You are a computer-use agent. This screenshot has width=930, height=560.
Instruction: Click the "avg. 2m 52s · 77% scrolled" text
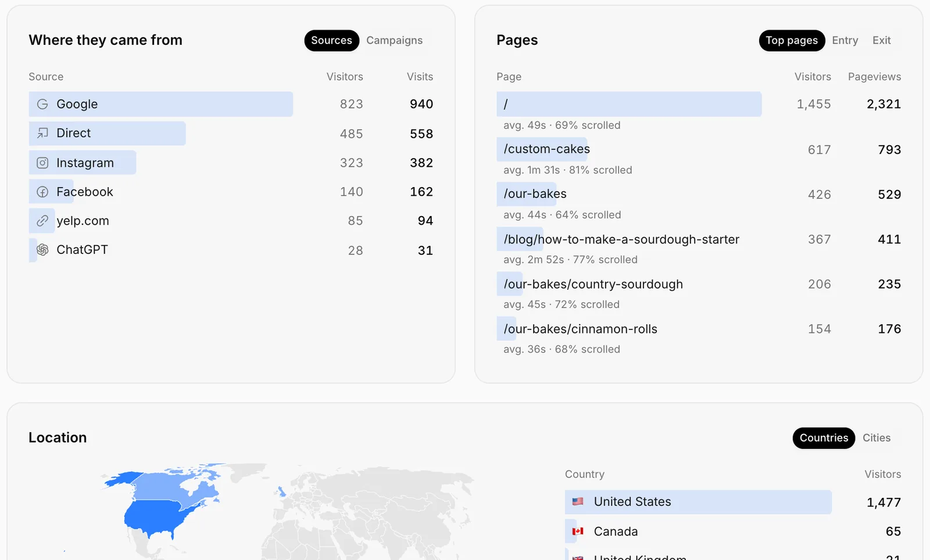pyautogui.click(x=570, y=260)
